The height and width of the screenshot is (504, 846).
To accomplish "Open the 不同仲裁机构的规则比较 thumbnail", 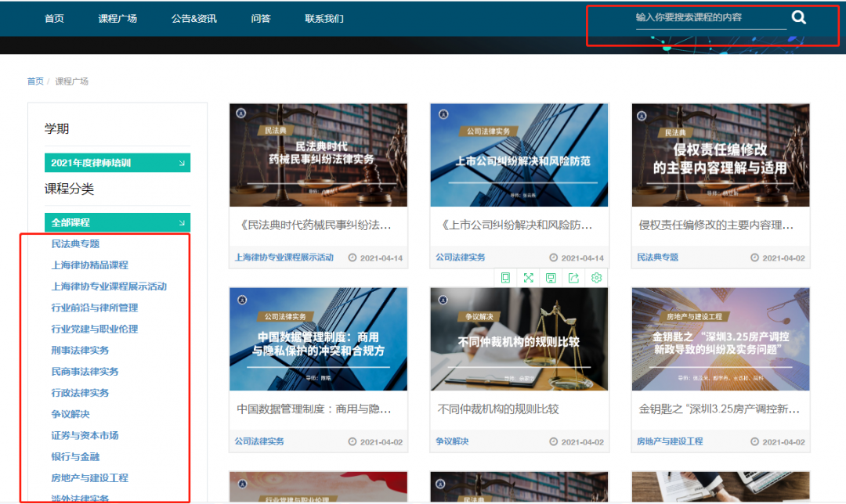I will click(x=519, y=339).
